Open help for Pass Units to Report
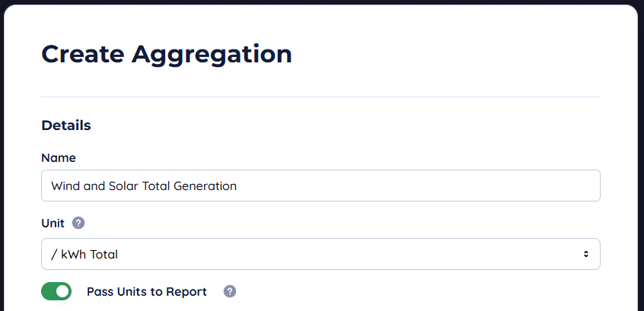 coord(230,291)
